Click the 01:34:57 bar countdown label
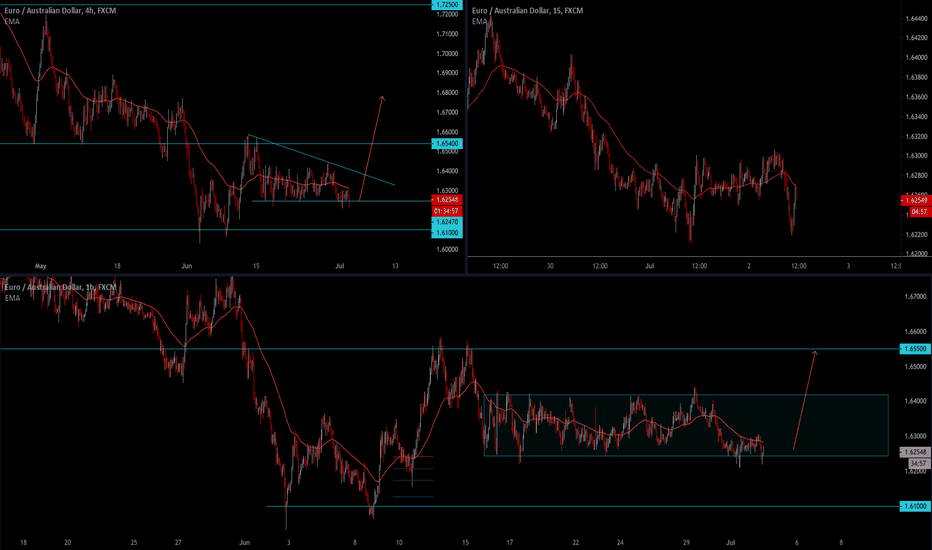The height and width of the screenshot is (550, 932). (447, 211)
